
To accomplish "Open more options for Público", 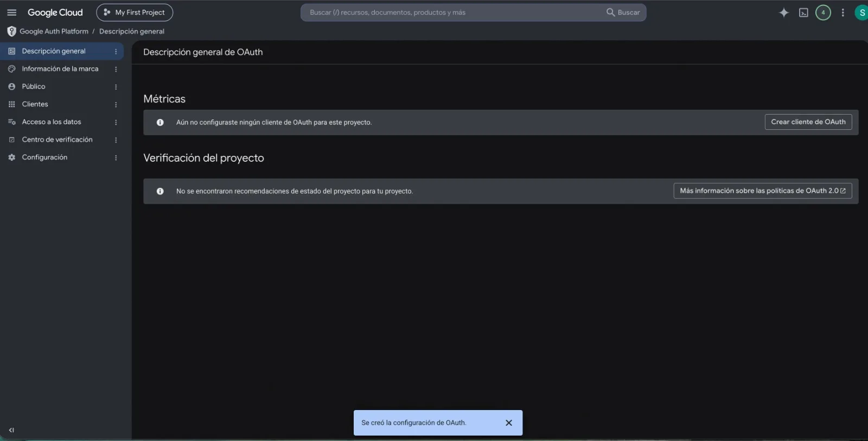I will [x=116, y=87].
